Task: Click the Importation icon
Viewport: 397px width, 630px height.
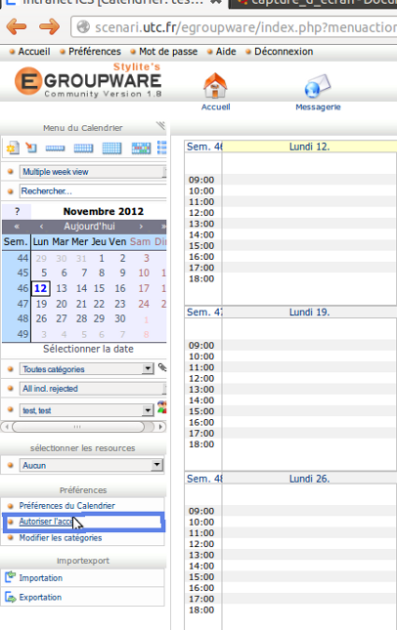Action: 10,577
